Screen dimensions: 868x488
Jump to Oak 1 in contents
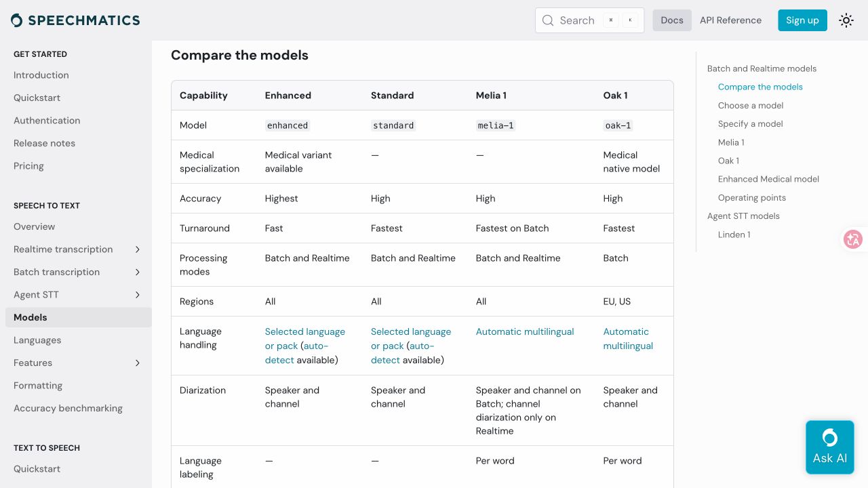pyautogui.click(x=728, y=161)
